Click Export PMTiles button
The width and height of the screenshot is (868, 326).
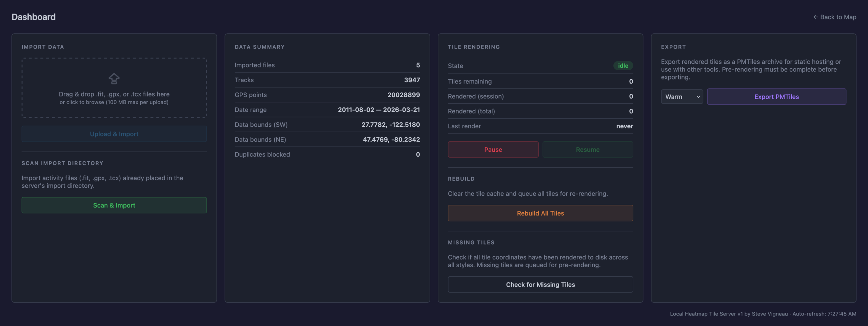click(776, 97)
